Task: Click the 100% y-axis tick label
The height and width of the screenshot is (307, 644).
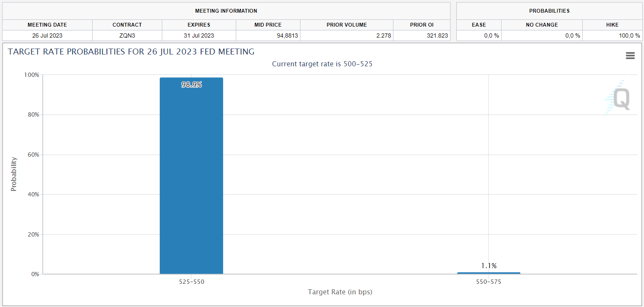Action: click(31, 75)
